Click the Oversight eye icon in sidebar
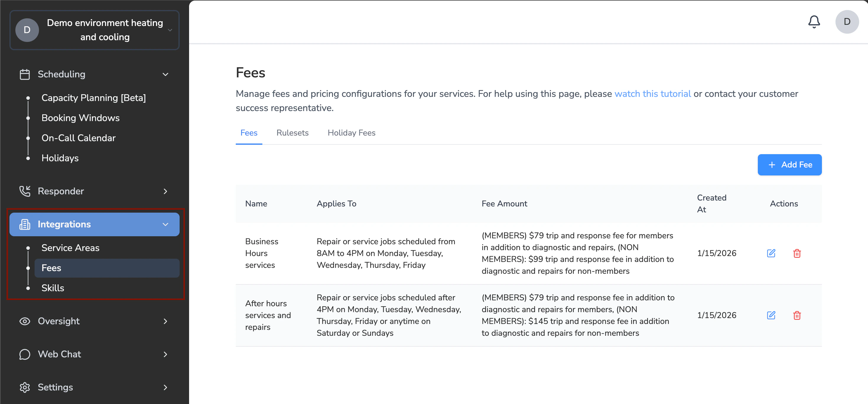The width and height of the screenshot is (868, 404). (x=25, y=321)
